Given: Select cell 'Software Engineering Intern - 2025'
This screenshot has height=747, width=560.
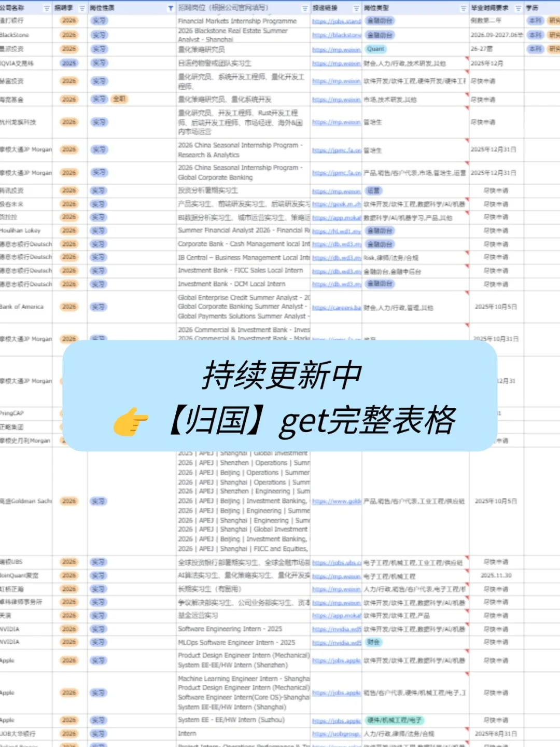Looking at the screenshot, I should point(243,629).
